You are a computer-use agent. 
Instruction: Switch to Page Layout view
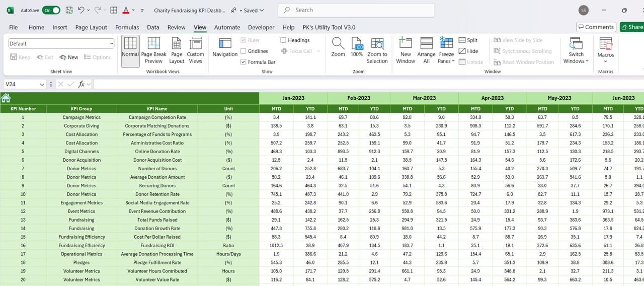click(177, 51)
